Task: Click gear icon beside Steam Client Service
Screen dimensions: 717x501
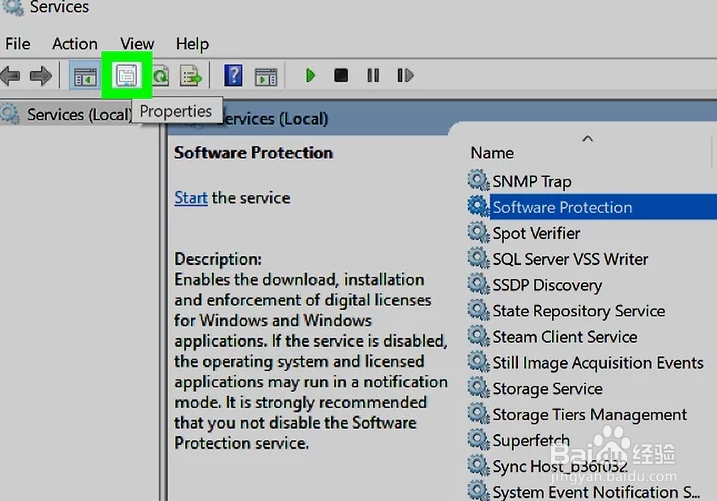Action: 479,336
